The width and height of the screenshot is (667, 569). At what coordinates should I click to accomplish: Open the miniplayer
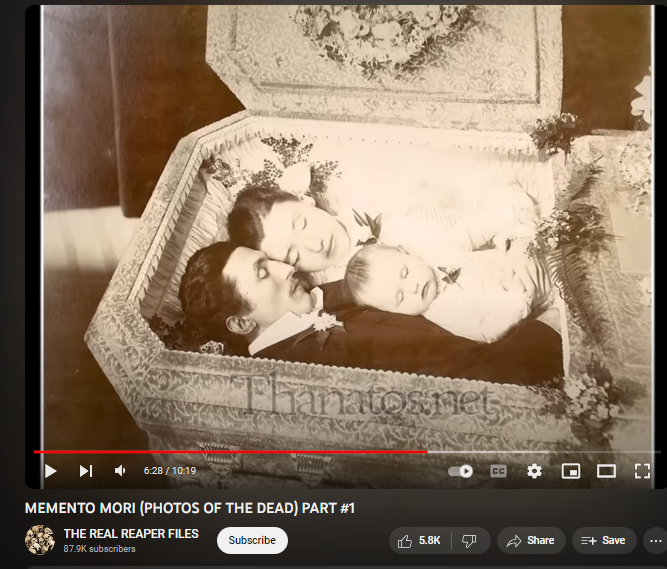click(570, 471)
